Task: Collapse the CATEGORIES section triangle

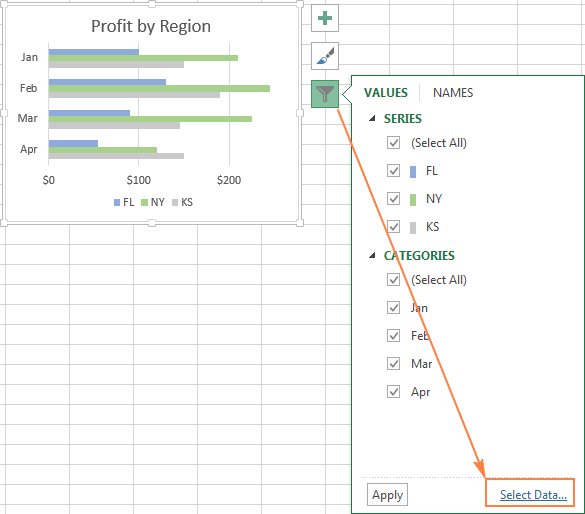Action: click(372, 256)
